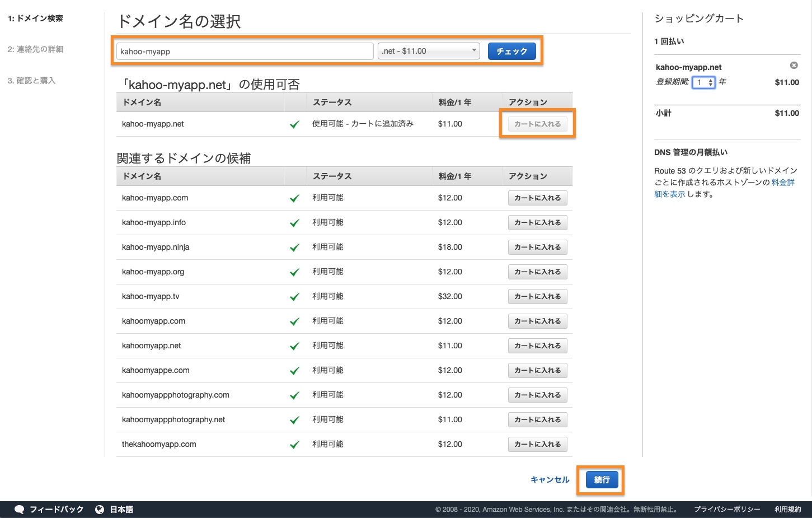Add kahoo-myapp.com to the cart
This screenshot has height=518, width=812.
click(537, 198)
